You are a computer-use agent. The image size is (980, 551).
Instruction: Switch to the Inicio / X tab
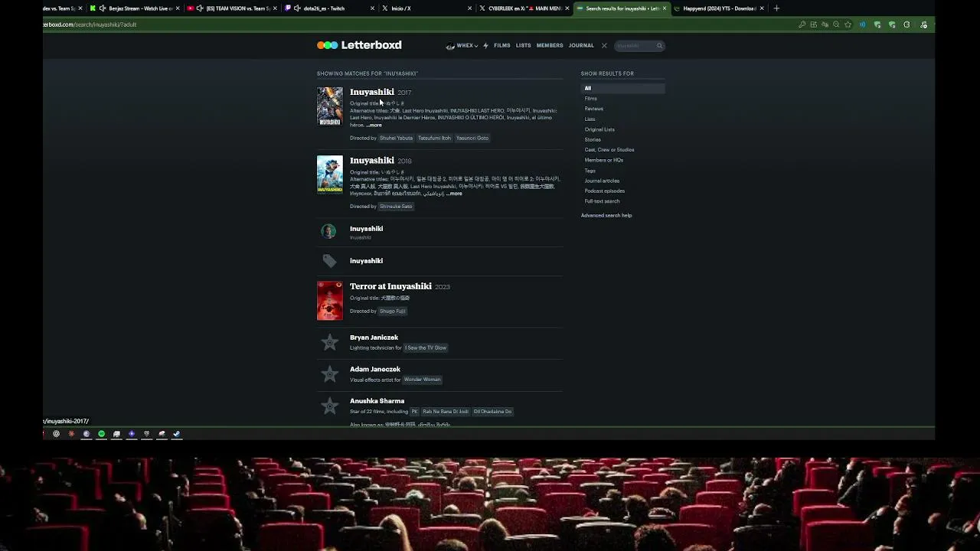point(428,8)
